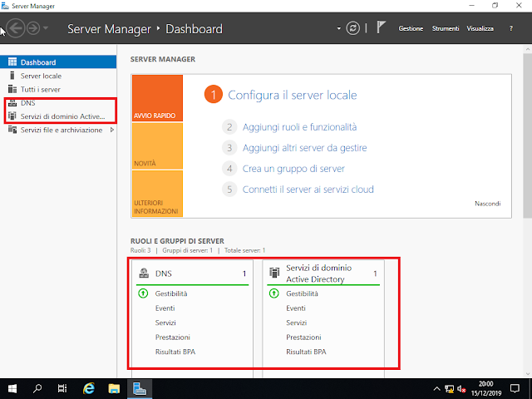Viewport: 532px width, 399px height.
Task: Open taskbar search magnifier
Action: (x=37, y=388)
